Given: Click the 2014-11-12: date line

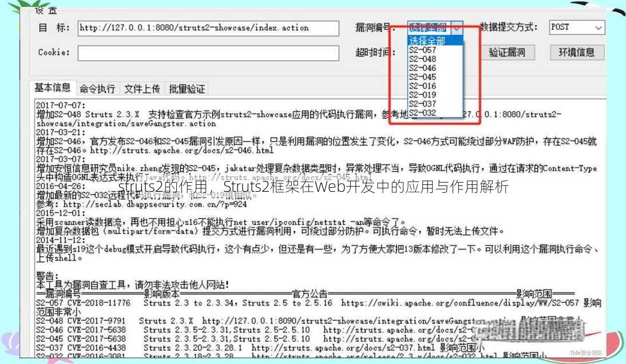Looking at the screenshot, I should tap(61, 240).
